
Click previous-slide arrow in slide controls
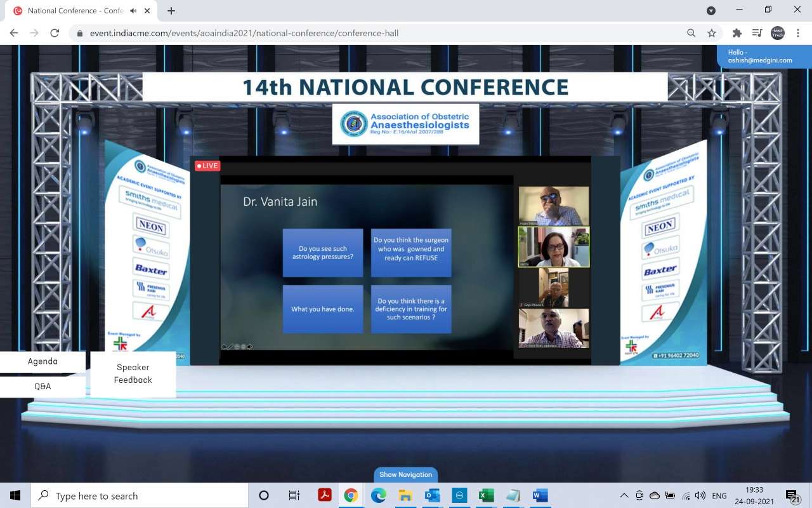click(224, 347)
